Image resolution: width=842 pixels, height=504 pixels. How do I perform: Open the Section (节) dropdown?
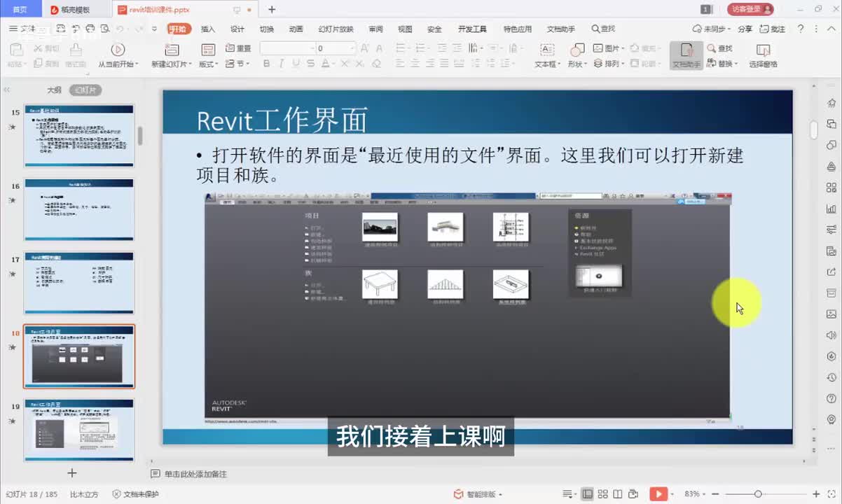[237, 63]
